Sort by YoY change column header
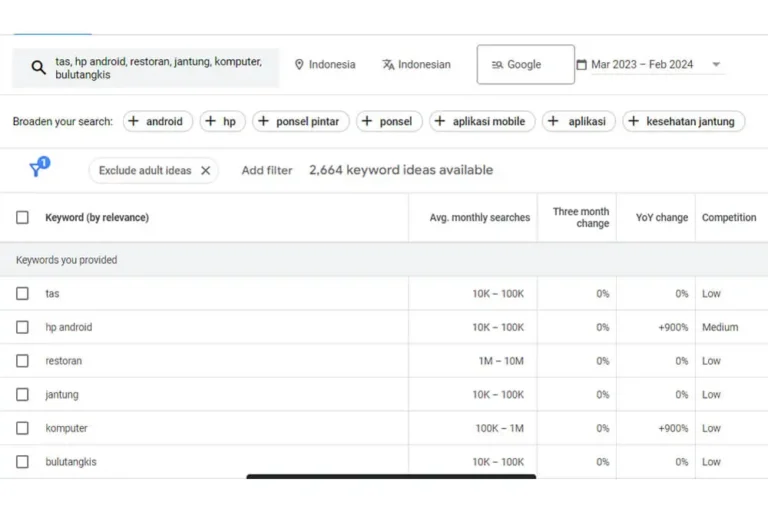The width and height of the screenshot is (768, 512). 662,217
